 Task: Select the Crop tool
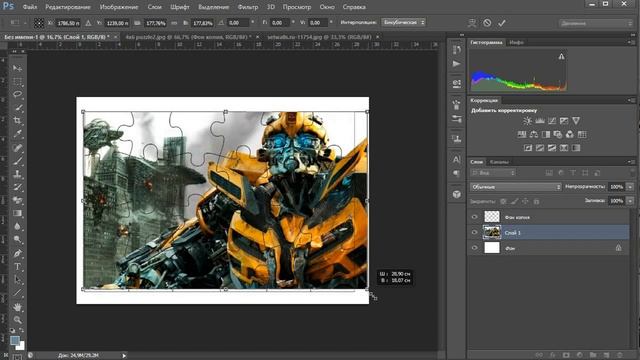(18, 120)
